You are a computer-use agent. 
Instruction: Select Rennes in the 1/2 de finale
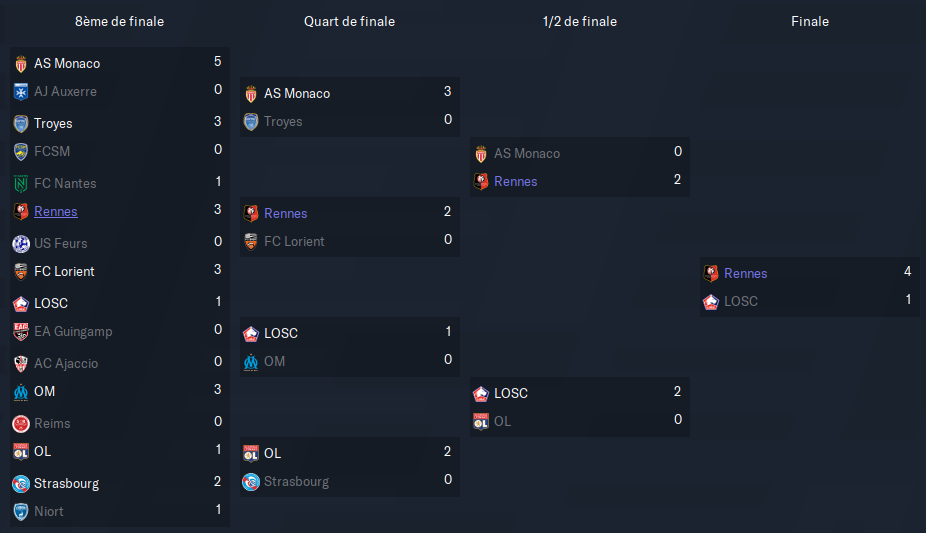(x=516, y=181)
